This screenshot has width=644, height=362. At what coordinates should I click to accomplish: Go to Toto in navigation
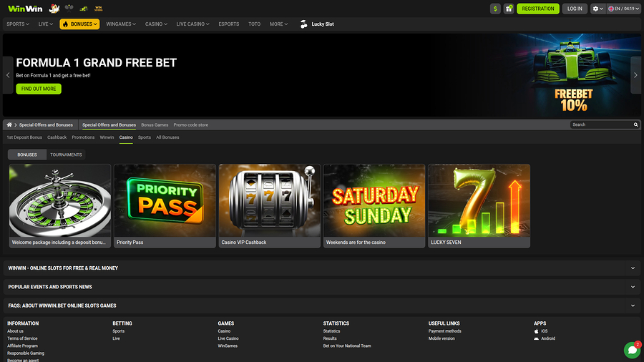tap(254, 24)
